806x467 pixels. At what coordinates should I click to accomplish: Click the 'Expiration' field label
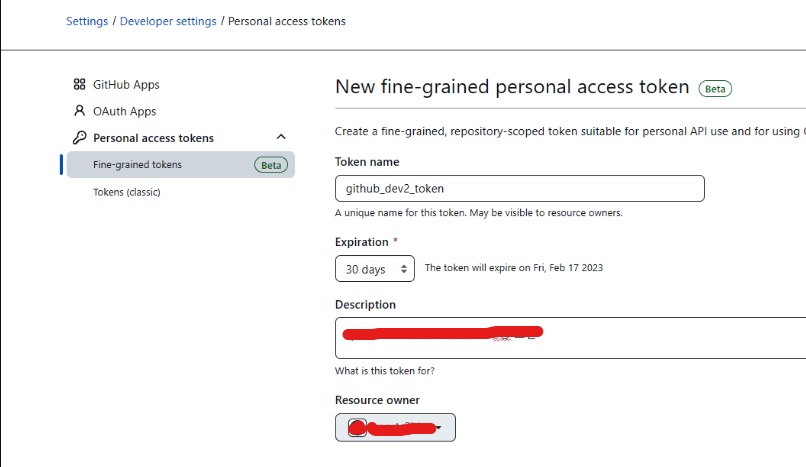(362, 242)
